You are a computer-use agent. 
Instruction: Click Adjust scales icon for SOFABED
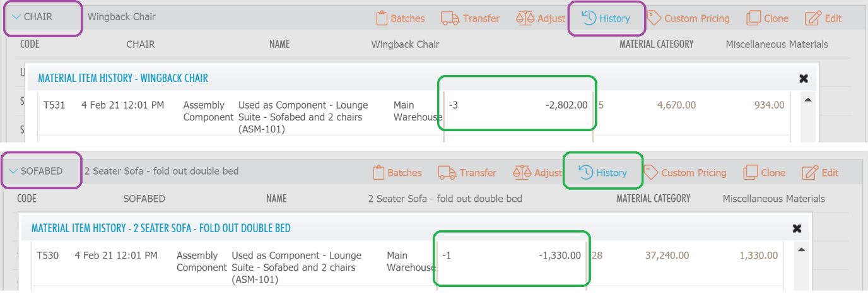pos(522,172)
